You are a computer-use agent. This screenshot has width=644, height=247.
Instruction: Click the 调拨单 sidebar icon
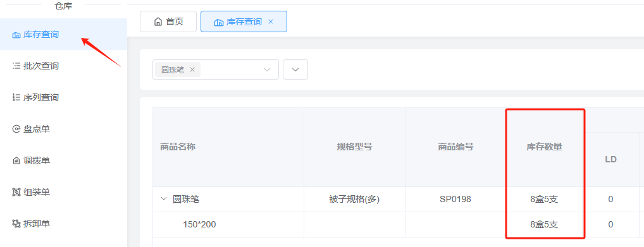click(16, 160)
